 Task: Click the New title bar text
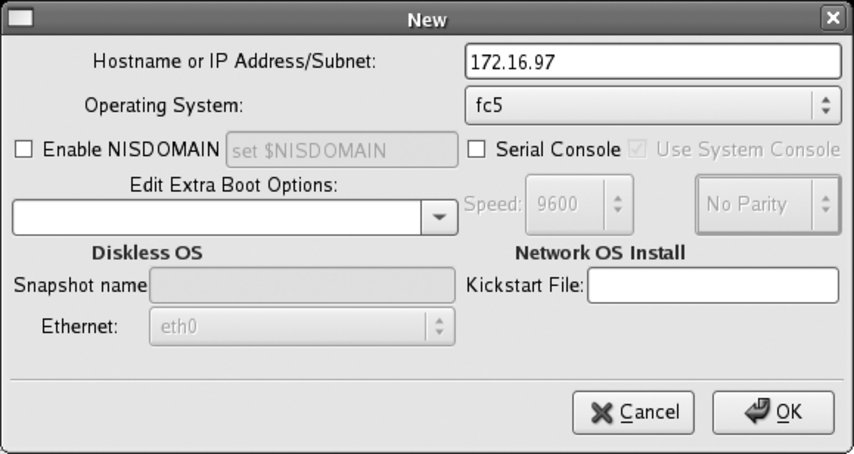pyautogui.click(x=427, y=19)
